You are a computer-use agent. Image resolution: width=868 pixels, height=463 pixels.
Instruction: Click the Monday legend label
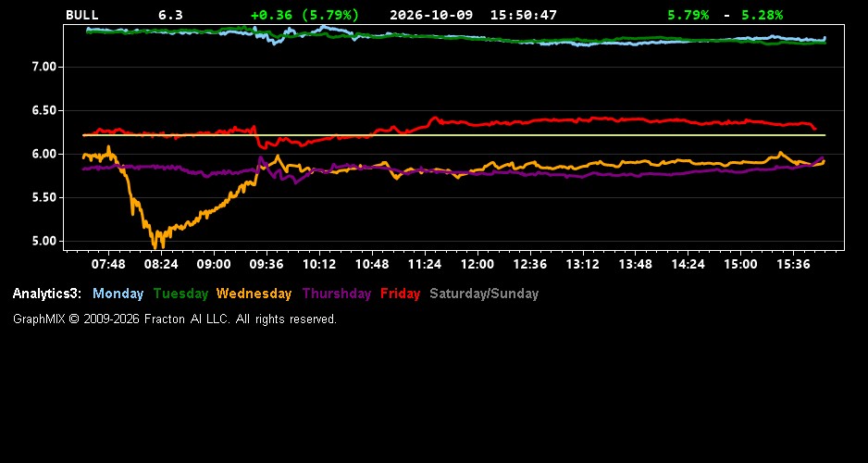(118, 294)
